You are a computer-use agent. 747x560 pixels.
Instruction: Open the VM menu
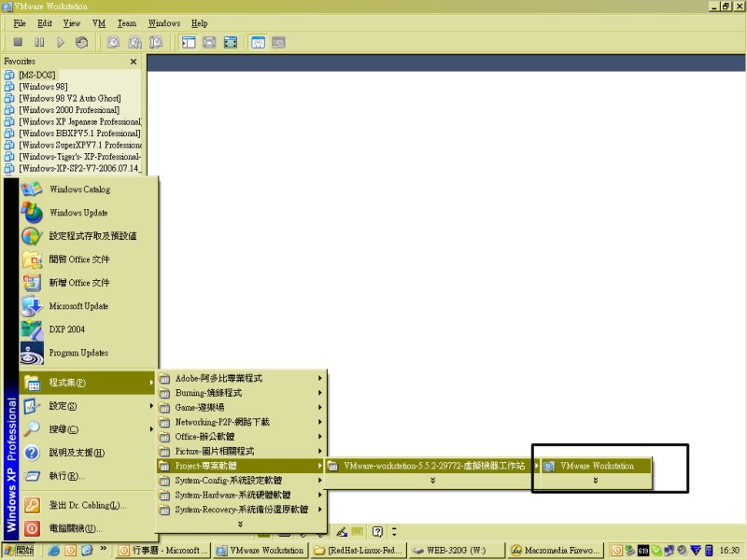[x=99, y=22]
